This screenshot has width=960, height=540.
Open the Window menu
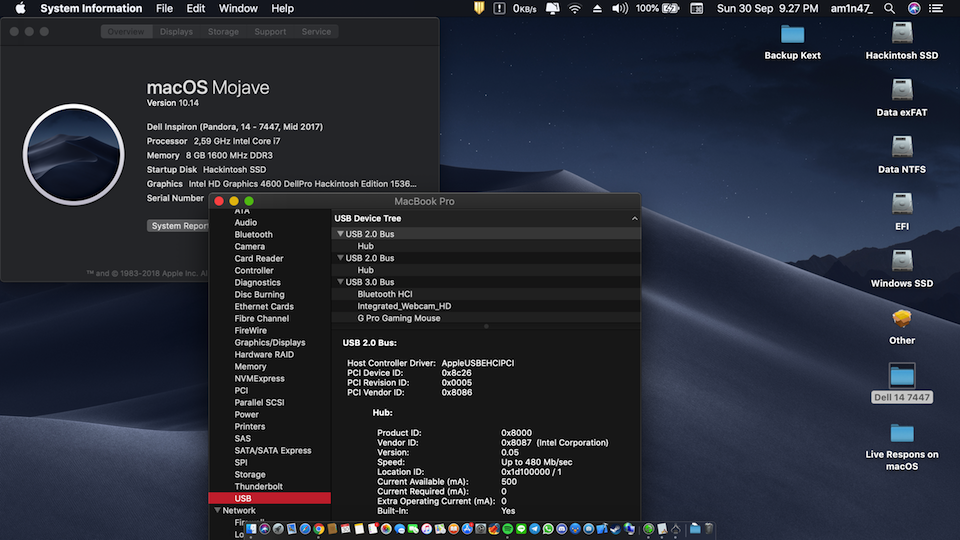[x=238, y=8]
